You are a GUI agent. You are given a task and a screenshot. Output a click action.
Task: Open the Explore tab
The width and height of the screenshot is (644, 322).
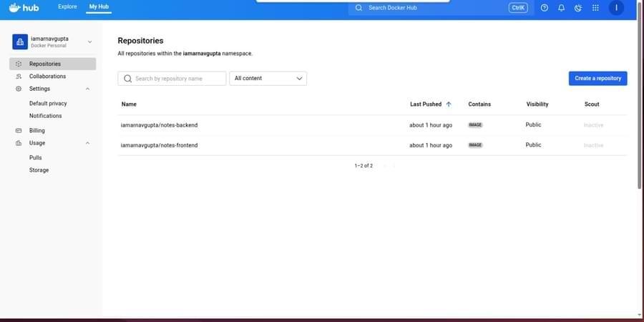click(x=67, y=6)
